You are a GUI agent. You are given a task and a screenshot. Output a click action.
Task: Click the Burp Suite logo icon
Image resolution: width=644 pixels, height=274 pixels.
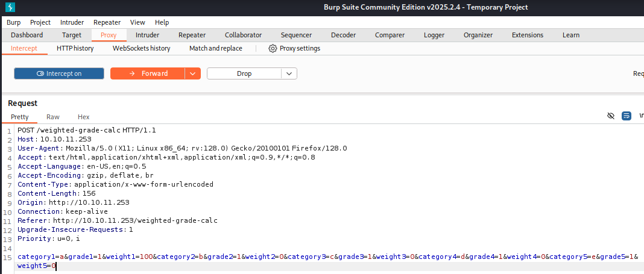pos(10,7)
